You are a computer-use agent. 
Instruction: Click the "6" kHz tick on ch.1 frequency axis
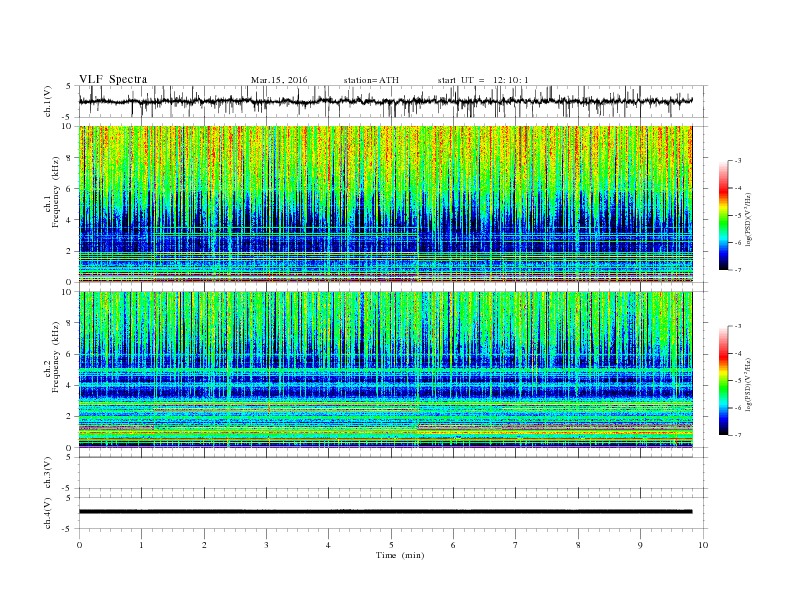pyautogui.click(x=69, y=188)
